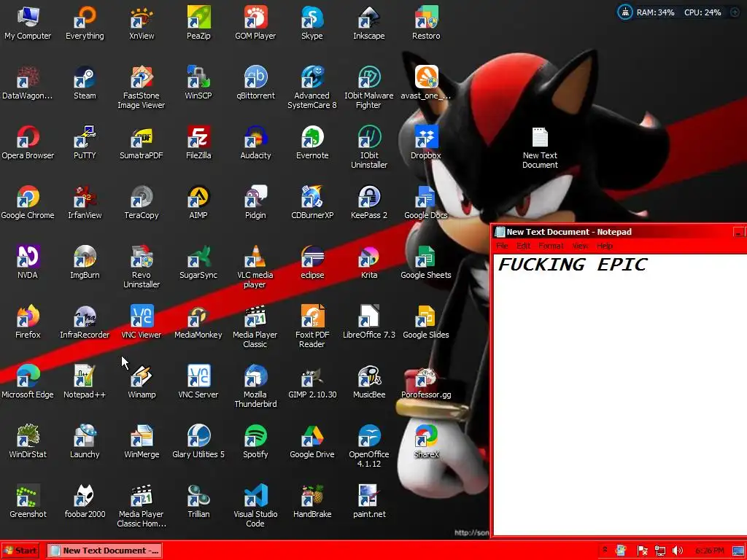Select the paint.net shortcut icon
This screenshot has height=560, width=747.
coord(368,502)
